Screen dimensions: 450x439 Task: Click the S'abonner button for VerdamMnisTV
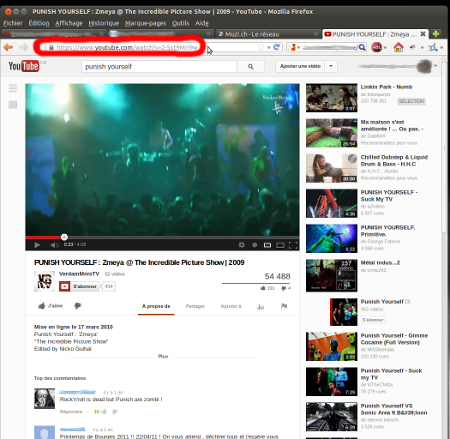coord(79,286)
